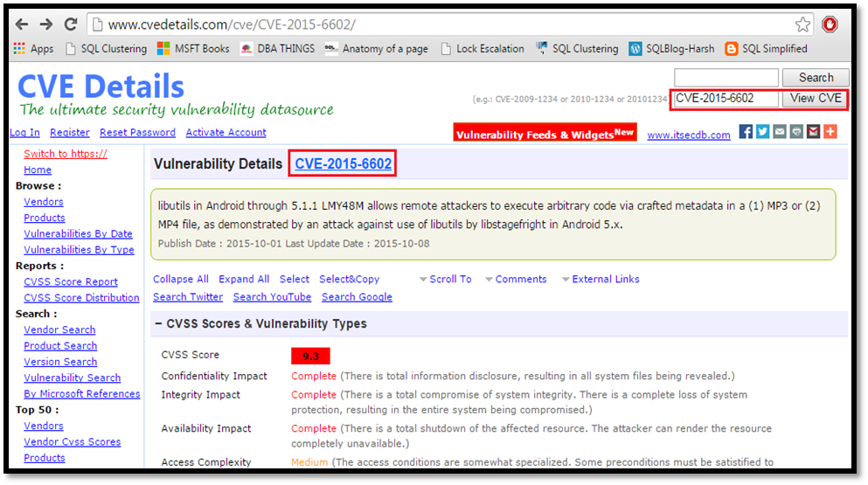Viewport: 868px width, 485px height.
Task: Open the red extension icon in the toolbar
Action: (x=830, y=24)
